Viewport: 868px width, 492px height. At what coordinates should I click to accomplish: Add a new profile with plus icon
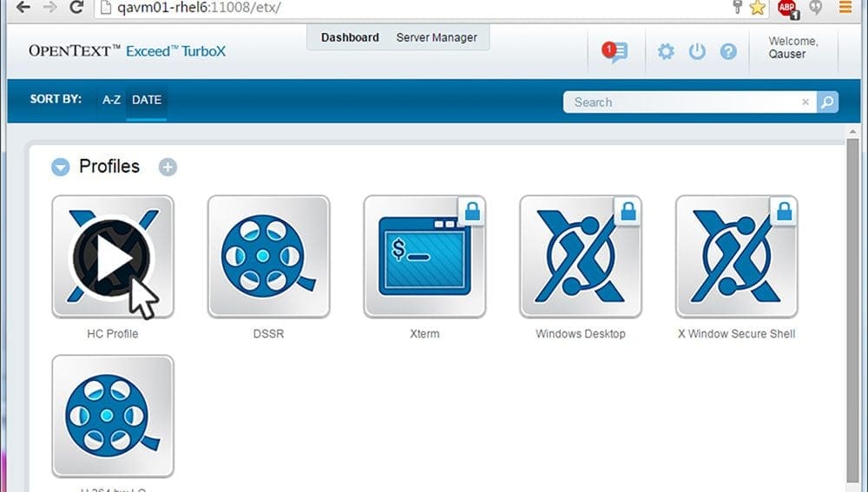168,167
